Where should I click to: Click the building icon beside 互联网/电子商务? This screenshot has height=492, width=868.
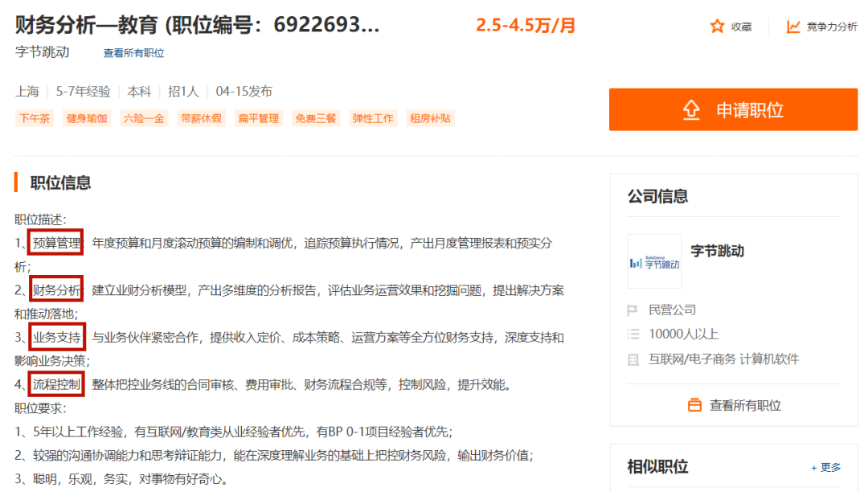pyautogui.click(x=633, y=359)
